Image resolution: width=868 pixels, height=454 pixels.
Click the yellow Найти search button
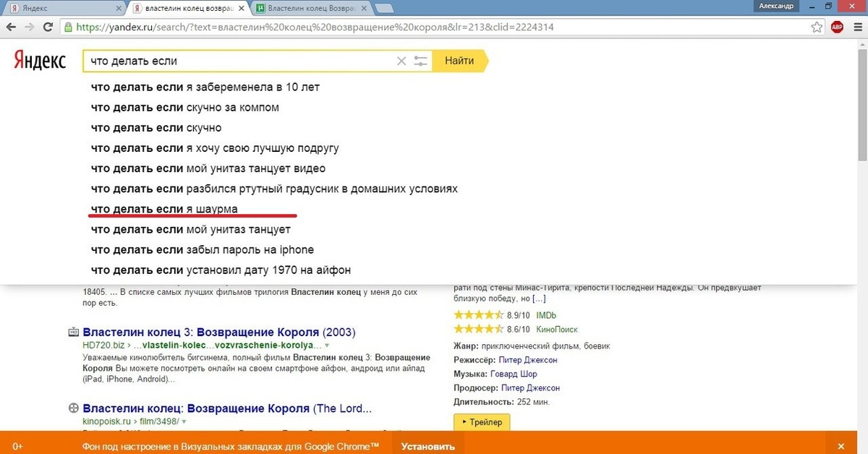[x=460, y=61]
